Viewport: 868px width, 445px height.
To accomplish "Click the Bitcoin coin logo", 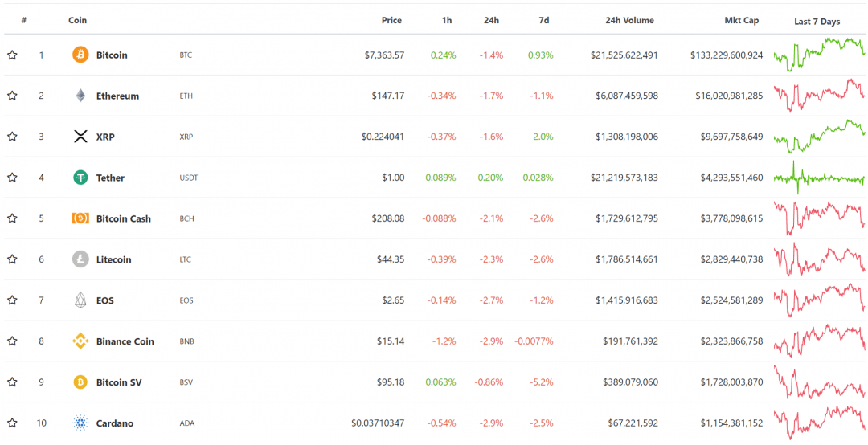I will click(80, 55).
